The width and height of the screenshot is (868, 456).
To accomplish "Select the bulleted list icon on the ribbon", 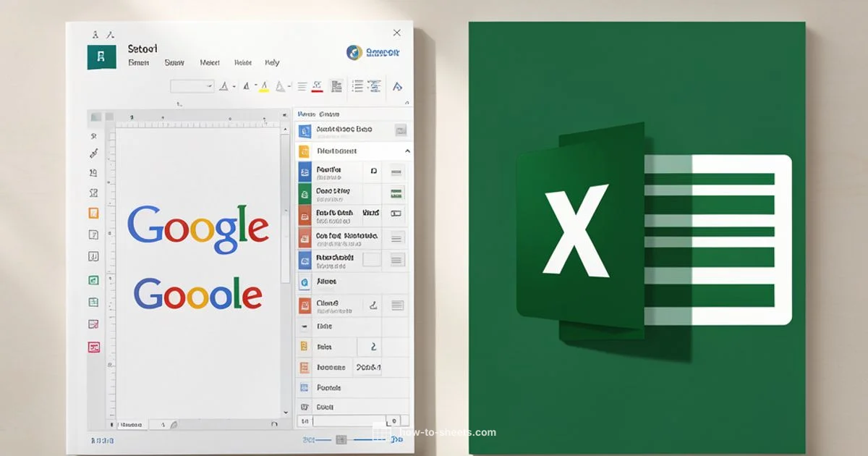I will pos(357,85).
